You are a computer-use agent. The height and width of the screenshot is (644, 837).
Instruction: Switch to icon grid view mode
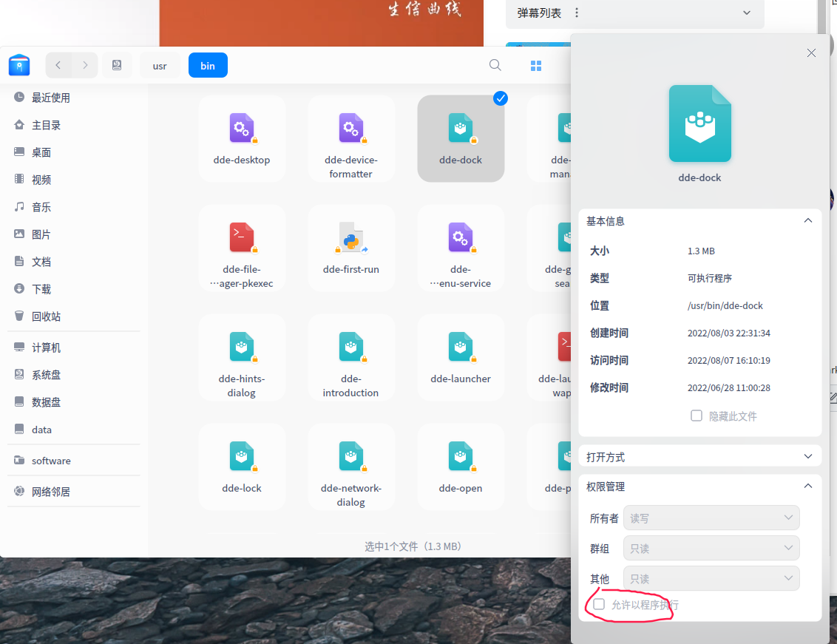coord(536,66)
